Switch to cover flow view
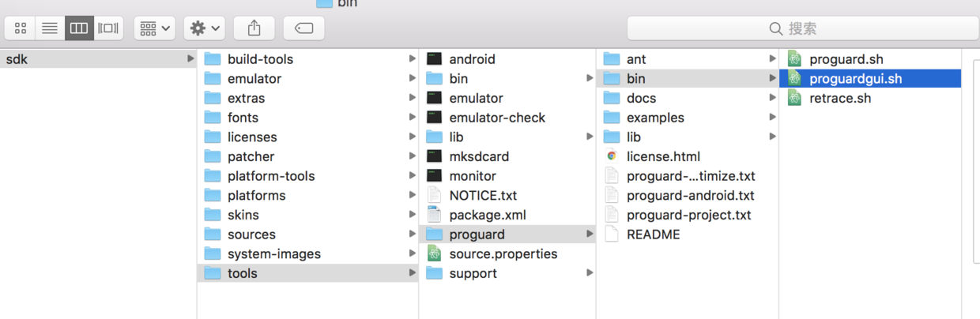The height and width of the screenshot is (319, 980). (108, 28)
